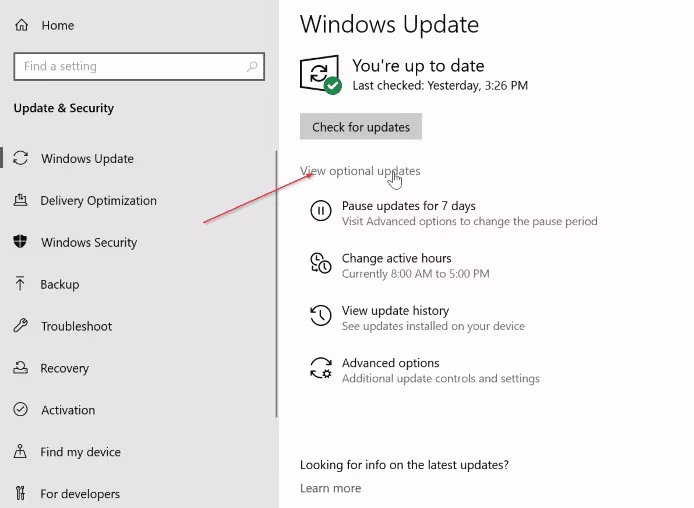Image resolution: width=694 pixels, height=508 pixels.
Task: Click the Activation checkmark circle icon
Action: tap(20, 409)
